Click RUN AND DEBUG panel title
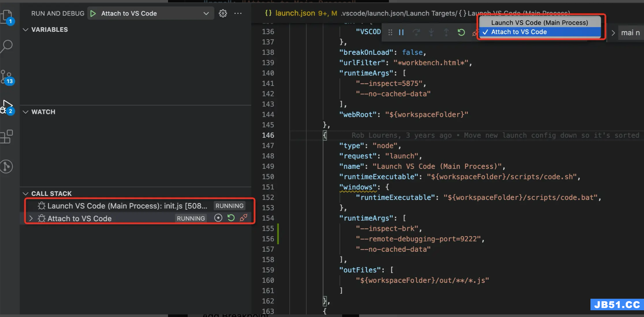This screenshot has height=317, width=644. pyautogui.click(x=58, y=14)
